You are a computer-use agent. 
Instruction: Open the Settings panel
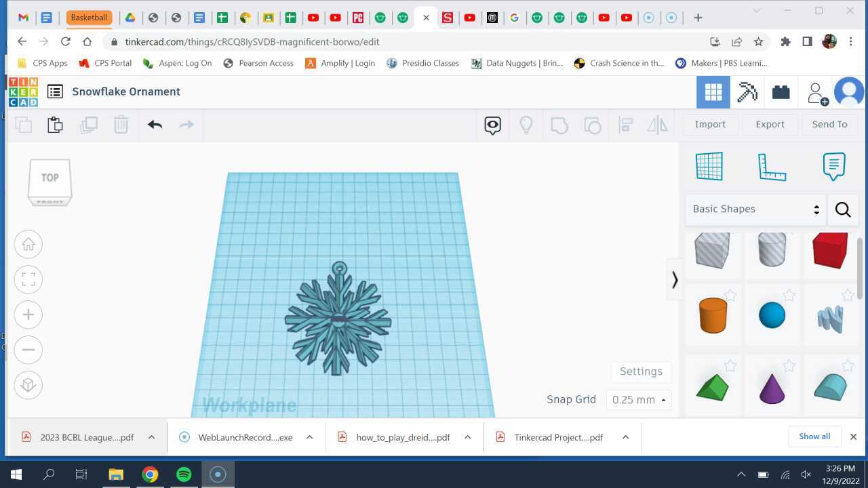(640, 371)
